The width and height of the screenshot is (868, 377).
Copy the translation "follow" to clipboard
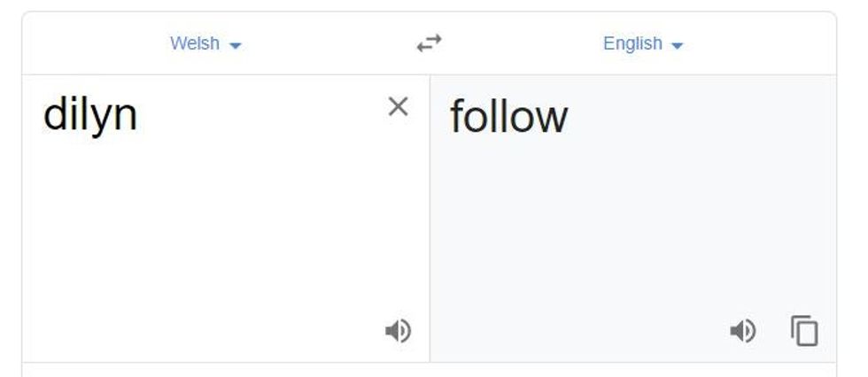pos(804,331)
